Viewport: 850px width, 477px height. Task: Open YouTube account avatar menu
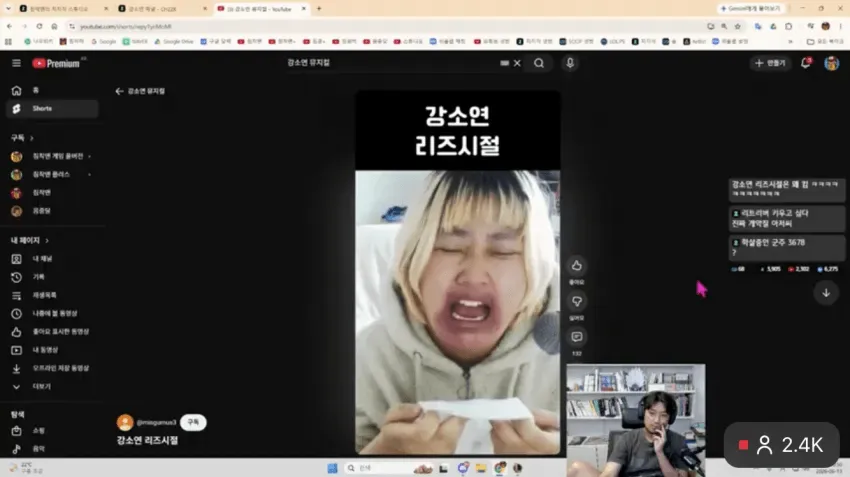832,63
